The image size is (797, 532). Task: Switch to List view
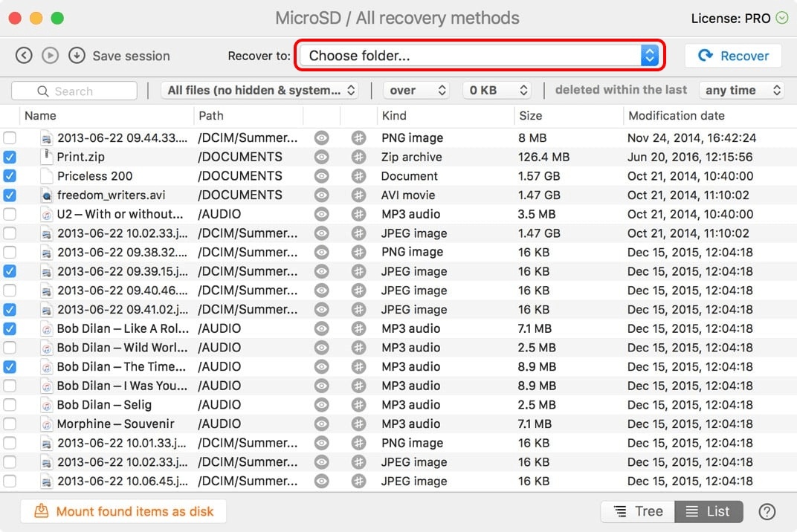pyautogui.click(x=709, y=511)
